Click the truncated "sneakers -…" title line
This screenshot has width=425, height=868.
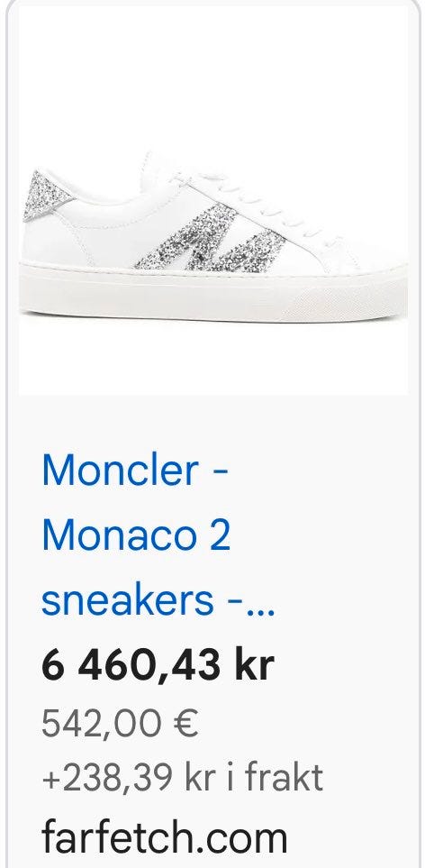pyautogui.click(x=158, y=600)
